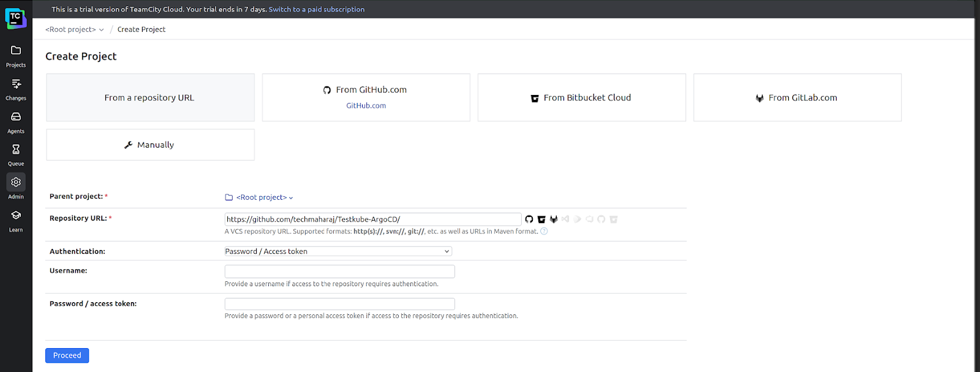Select the Manually option card

point(150,145)
